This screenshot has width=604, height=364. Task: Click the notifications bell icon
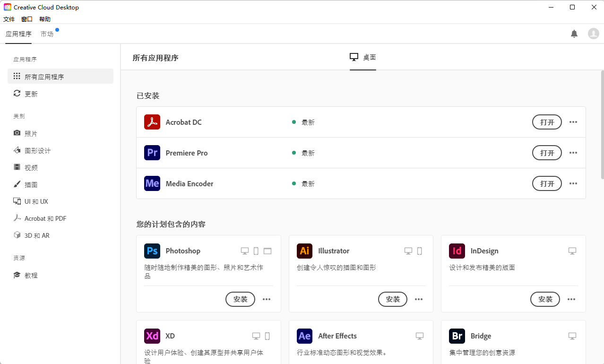pos(574,34)
